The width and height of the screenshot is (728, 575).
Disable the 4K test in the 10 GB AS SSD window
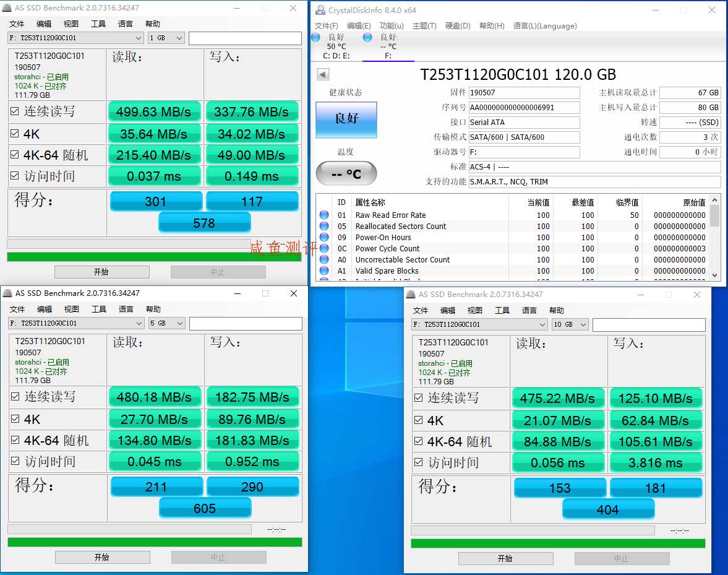point(418,420)
